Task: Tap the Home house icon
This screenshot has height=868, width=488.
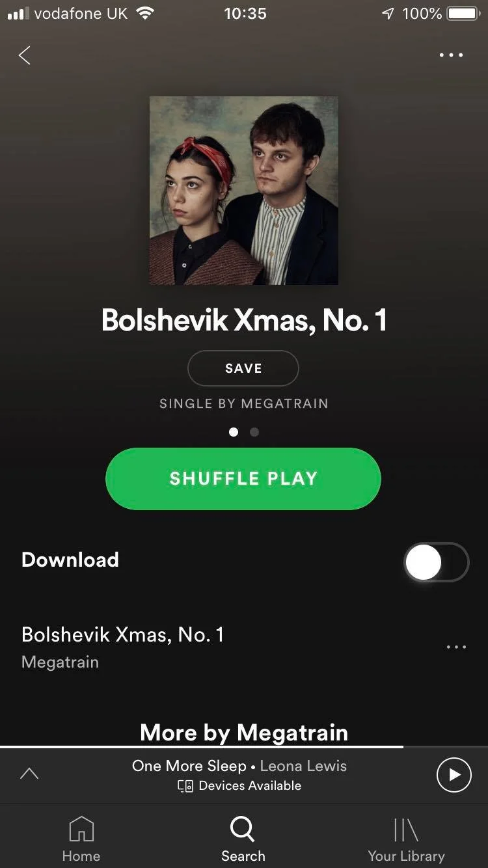Action: (81, 829)
